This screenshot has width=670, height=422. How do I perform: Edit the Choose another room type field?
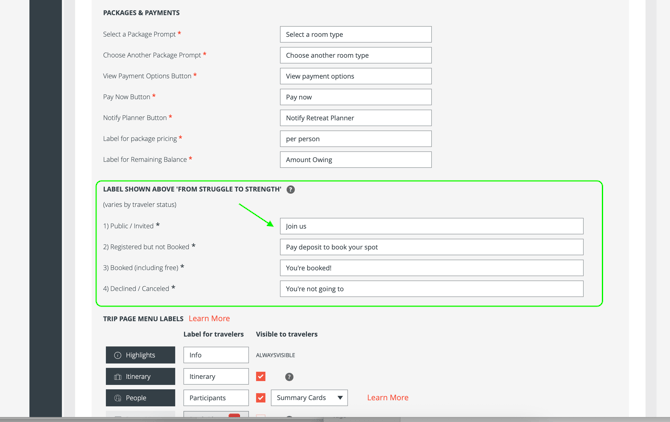point(356,56)
